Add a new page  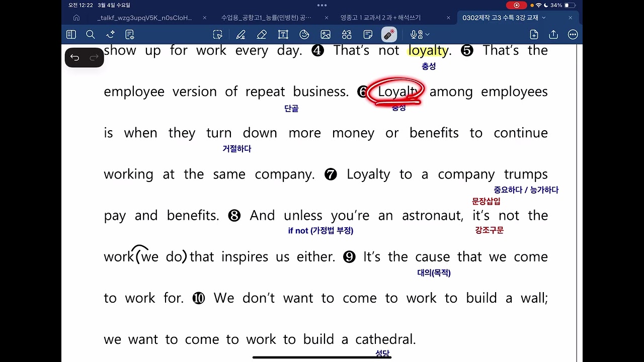534,35
